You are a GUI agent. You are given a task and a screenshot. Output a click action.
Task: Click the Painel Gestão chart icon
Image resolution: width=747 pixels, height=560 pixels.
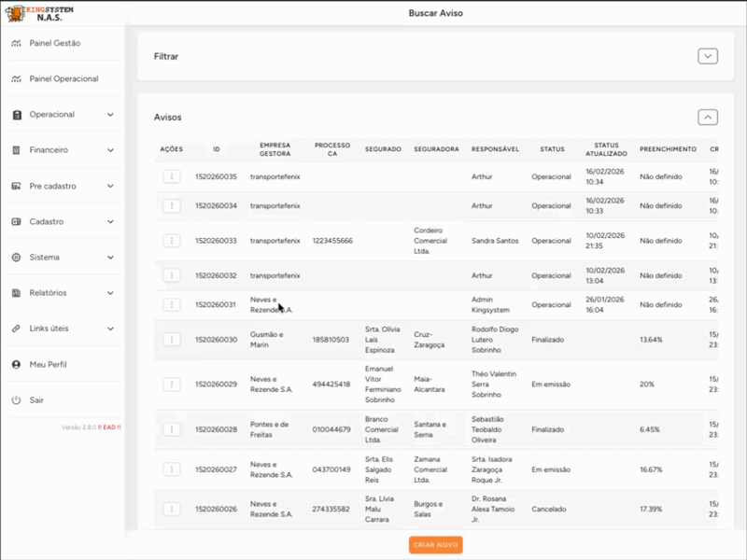click(16, 43)
